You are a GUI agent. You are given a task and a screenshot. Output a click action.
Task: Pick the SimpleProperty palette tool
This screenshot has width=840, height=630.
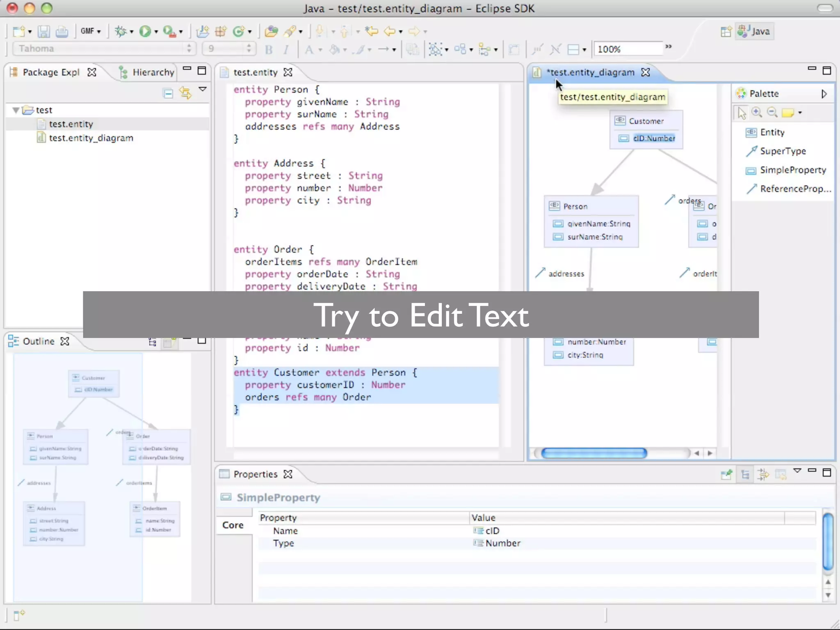click(792, 170)
